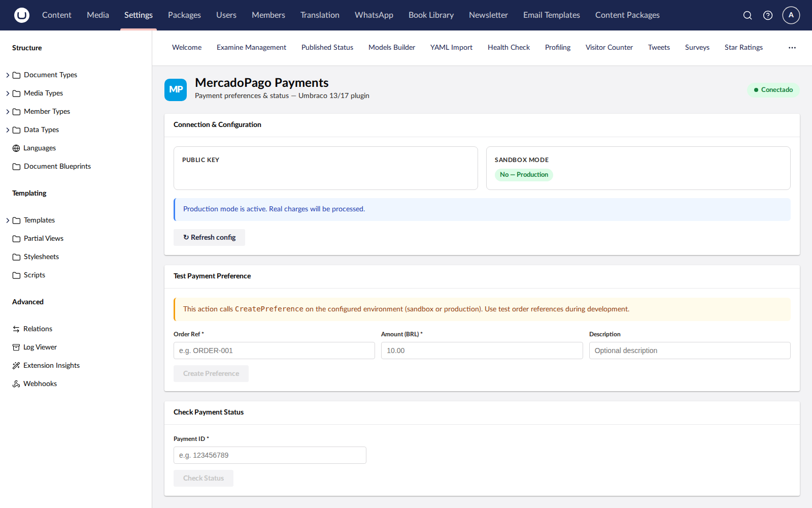The image size is (812, 508).
Task: Focus the Amount (BRL) input field
Action: [482, 351]
